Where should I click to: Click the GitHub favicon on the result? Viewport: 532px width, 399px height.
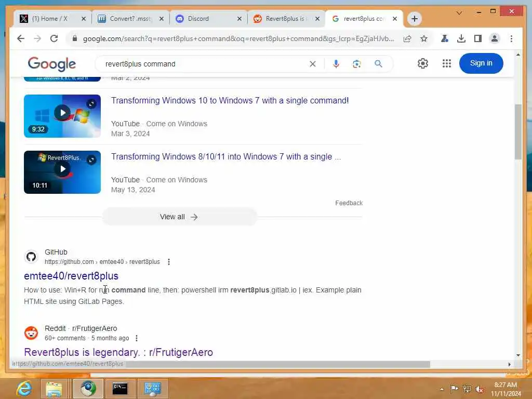tap(31, 257)
